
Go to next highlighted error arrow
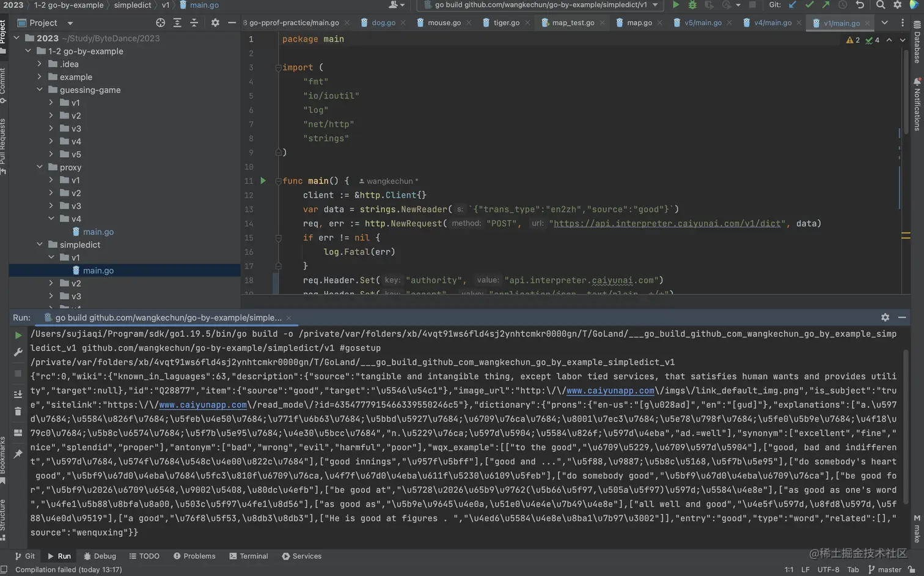pos(903,40)
